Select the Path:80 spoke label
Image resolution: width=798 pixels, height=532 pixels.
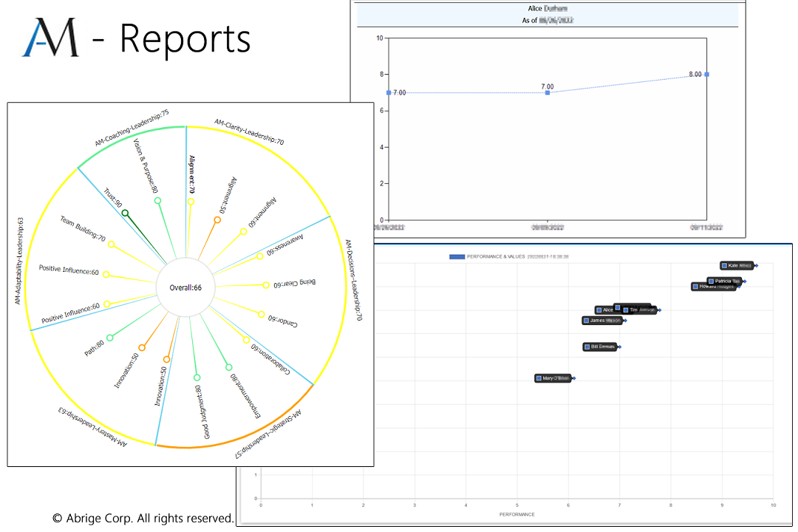pyautogui.click(x=94, y=348)
